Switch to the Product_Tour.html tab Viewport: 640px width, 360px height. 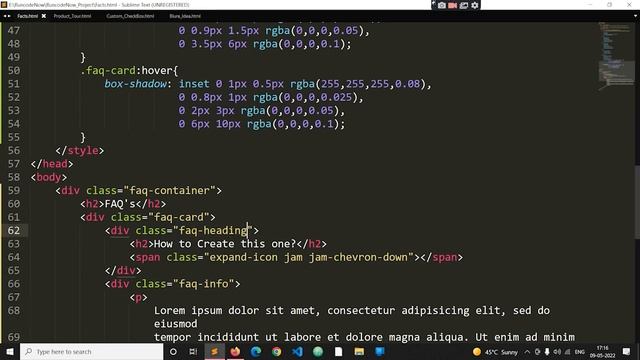point(73,16)
